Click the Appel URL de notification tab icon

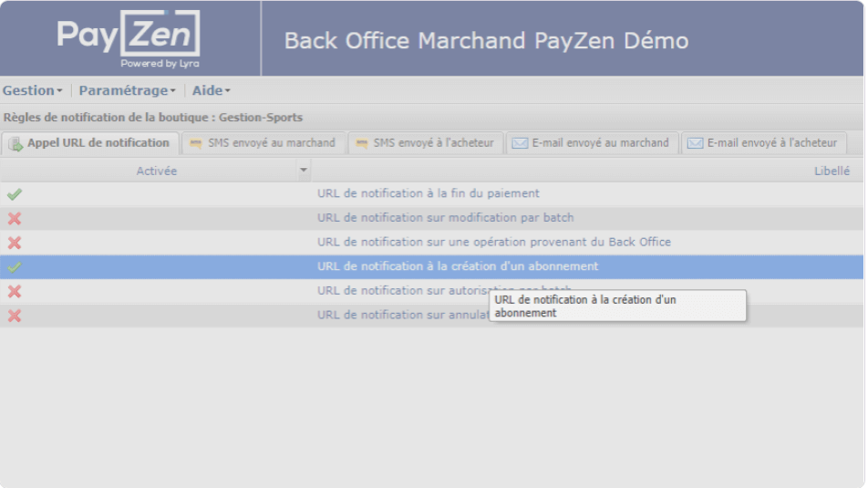15,143
